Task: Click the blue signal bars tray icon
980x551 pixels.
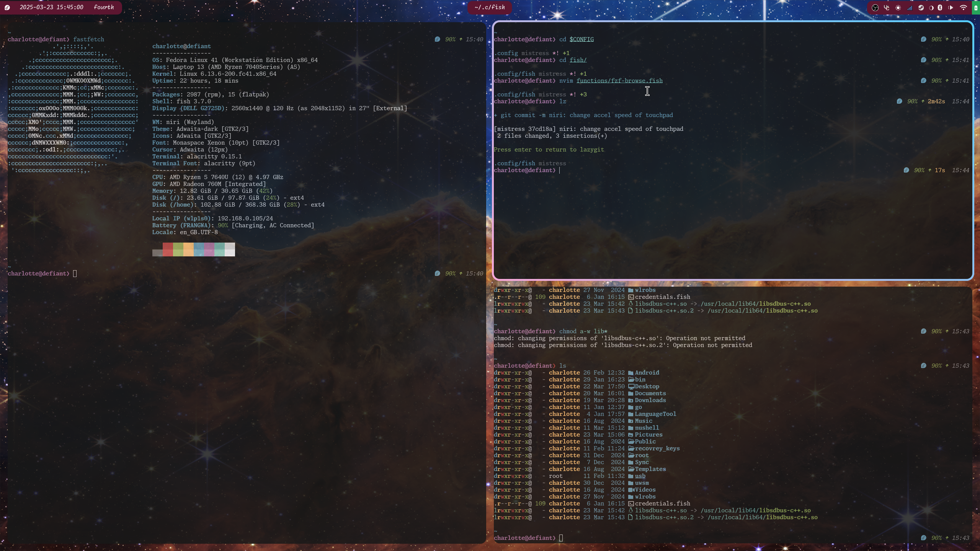Action: tap(910, 8)
